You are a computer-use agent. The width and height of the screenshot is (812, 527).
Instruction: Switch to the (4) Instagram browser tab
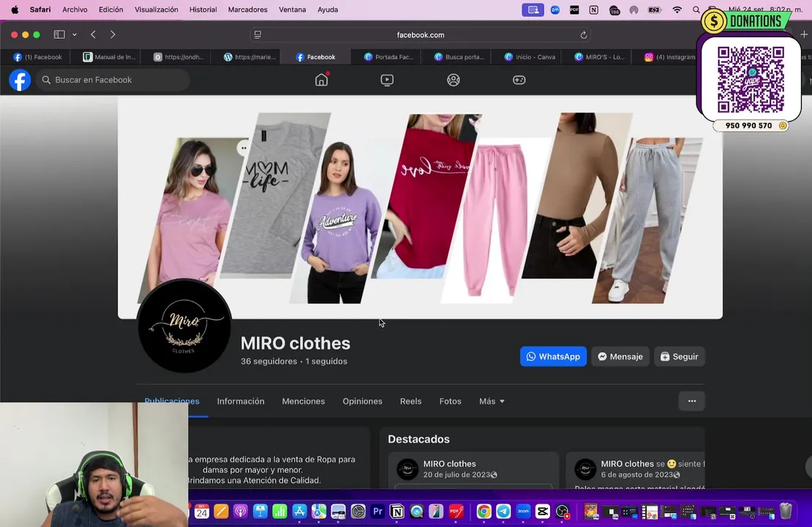point(669,57)
